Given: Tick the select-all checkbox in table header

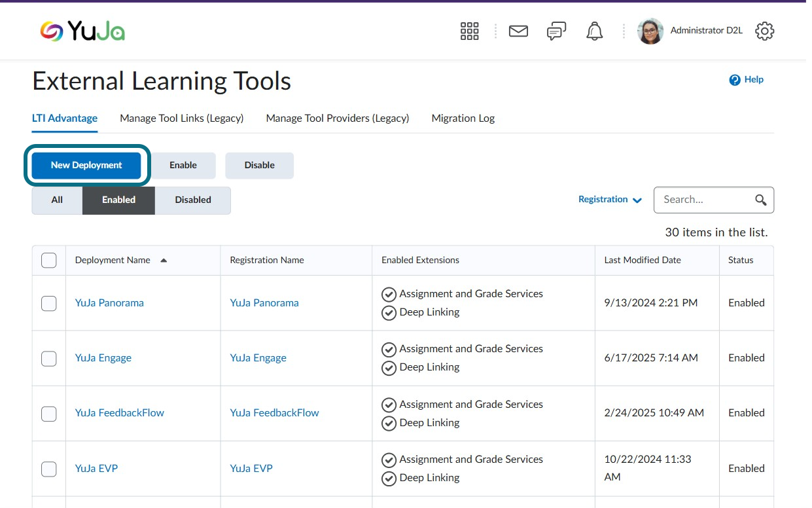Looking at the screenshot, I should tap(49, 260).
